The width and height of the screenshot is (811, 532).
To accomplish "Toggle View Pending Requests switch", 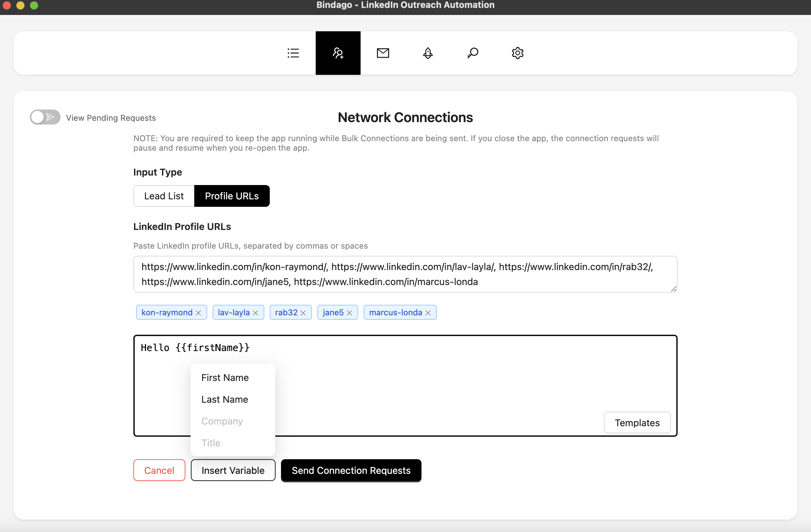I will point(45,117).
